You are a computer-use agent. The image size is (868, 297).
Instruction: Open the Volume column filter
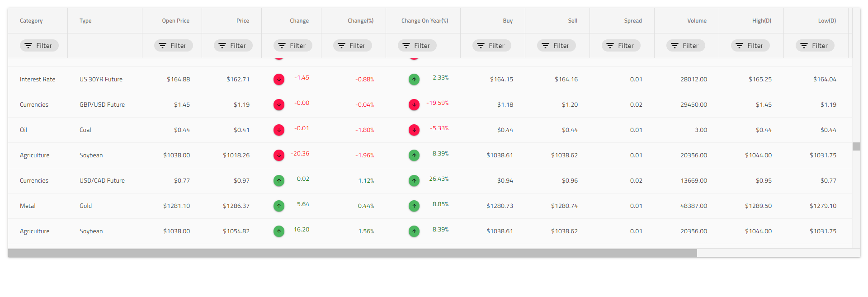click(x=686, y=46)
